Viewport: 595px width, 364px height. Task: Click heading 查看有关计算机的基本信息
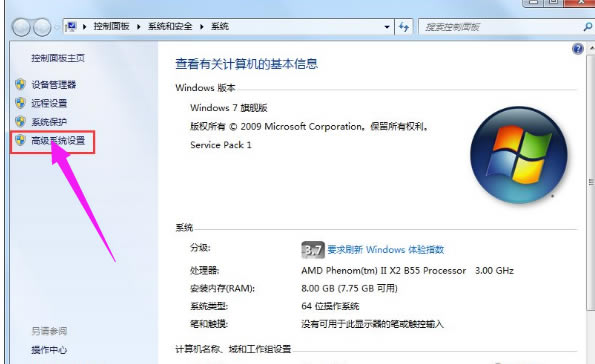246,64
